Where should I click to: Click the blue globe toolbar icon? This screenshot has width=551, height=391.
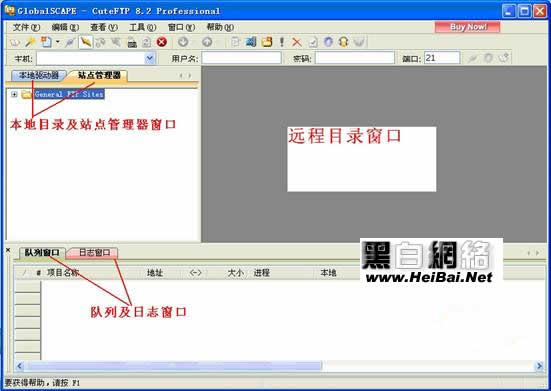pyautogui.click(x=328, y=42)
